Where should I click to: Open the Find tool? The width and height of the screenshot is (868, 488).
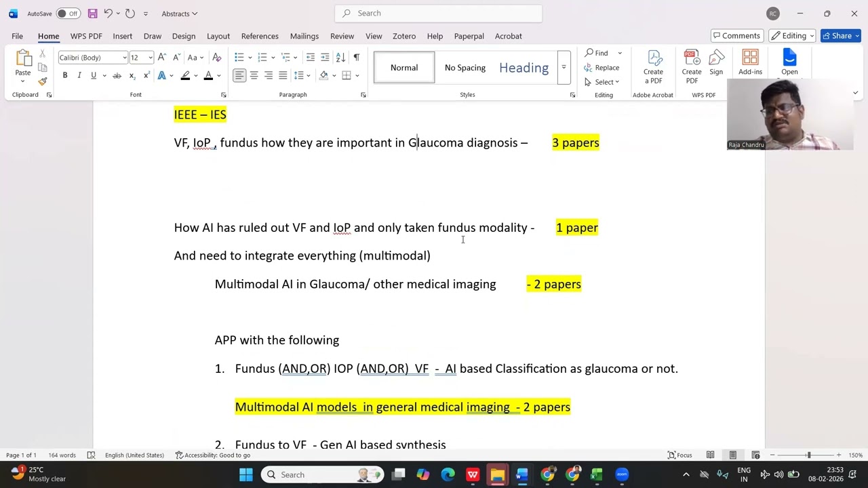click(597, 53)
